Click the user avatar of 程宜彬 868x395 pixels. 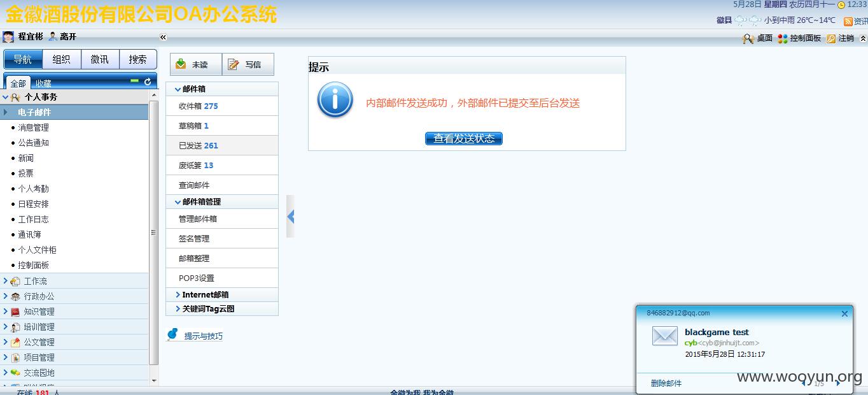pos(8,37)
